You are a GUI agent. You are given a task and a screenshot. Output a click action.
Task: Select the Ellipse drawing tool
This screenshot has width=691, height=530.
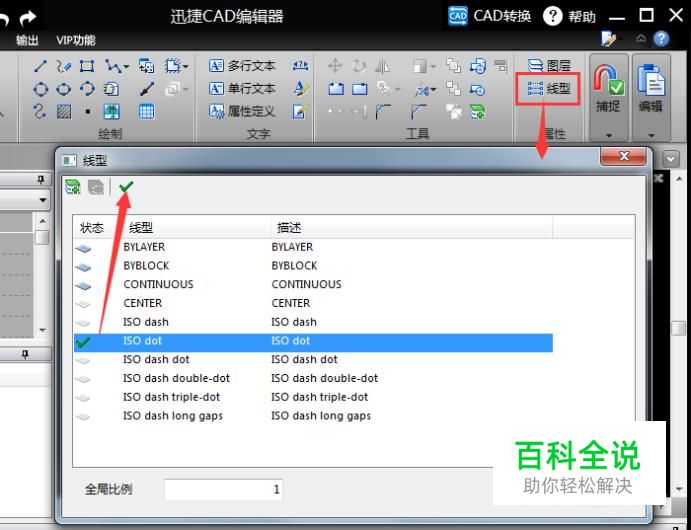tap(63, 89)
